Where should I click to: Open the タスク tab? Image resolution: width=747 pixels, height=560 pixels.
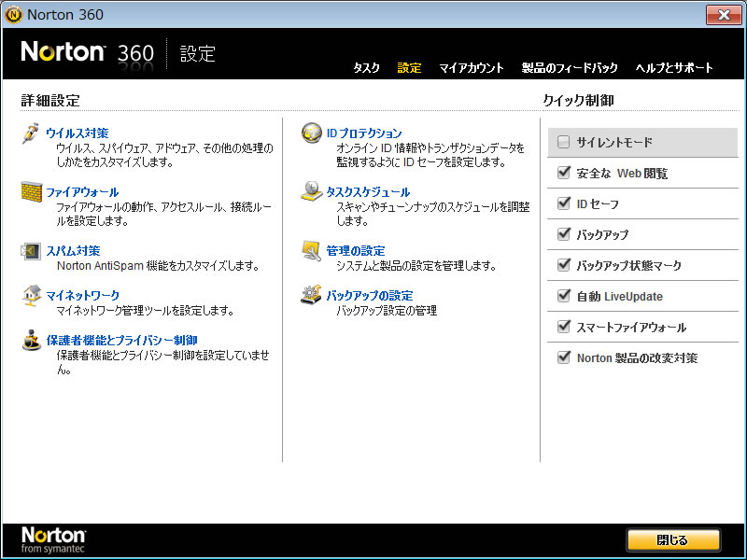click(x=366, y=68)
